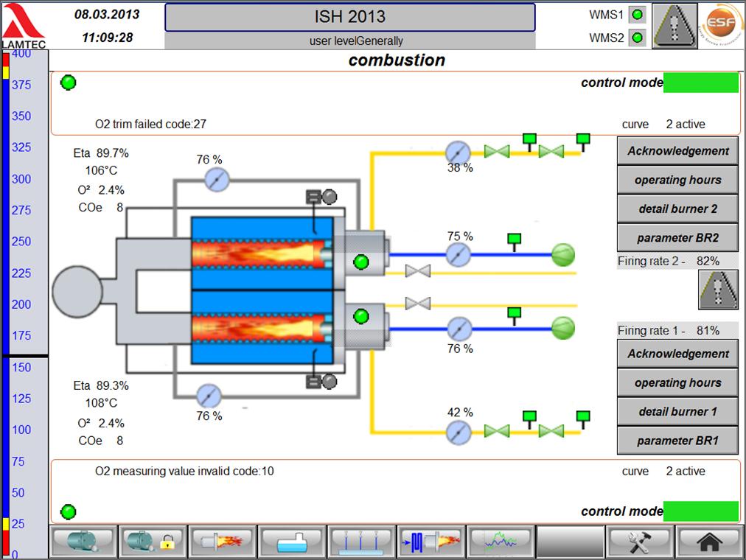Click the 75 % air damper gauge
This screenshot has width=746, height=560.
[459, 255]
